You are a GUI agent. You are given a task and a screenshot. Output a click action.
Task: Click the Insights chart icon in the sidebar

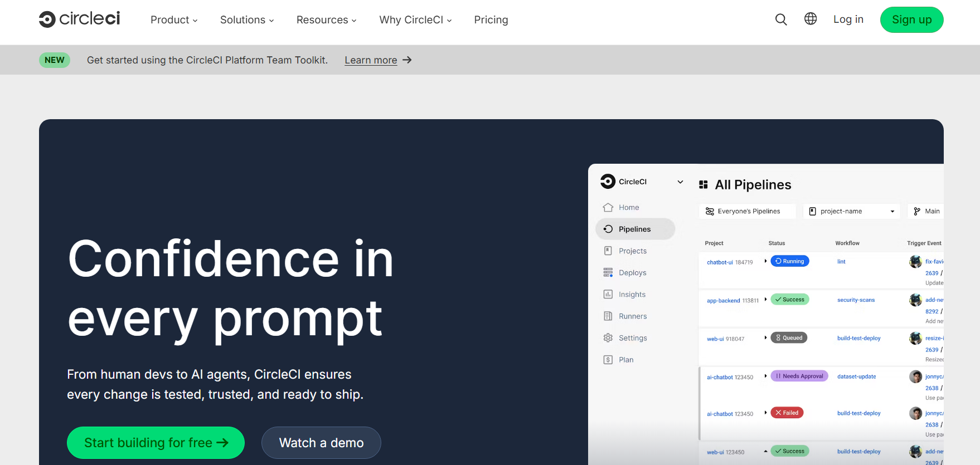608,294
